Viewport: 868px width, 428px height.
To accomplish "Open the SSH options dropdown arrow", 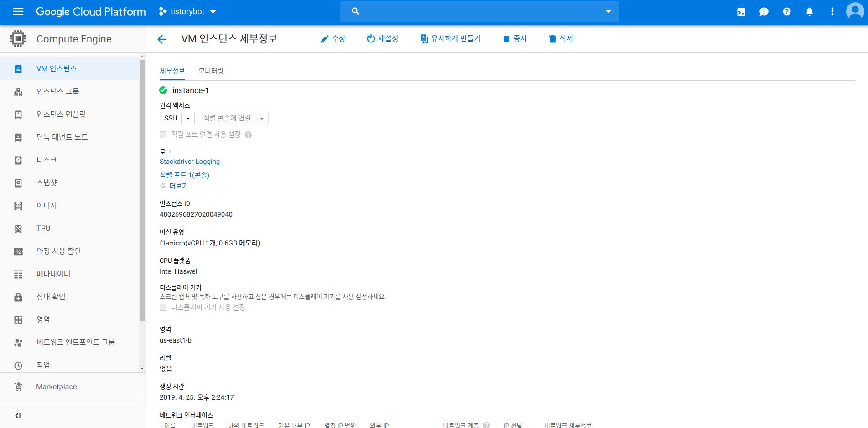I will (x=188, y=119).
